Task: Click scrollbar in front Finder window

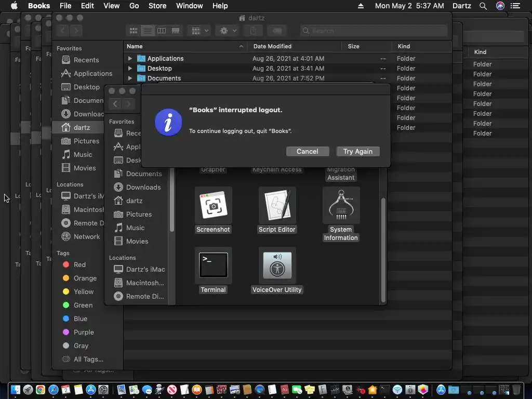Action: 383,250
